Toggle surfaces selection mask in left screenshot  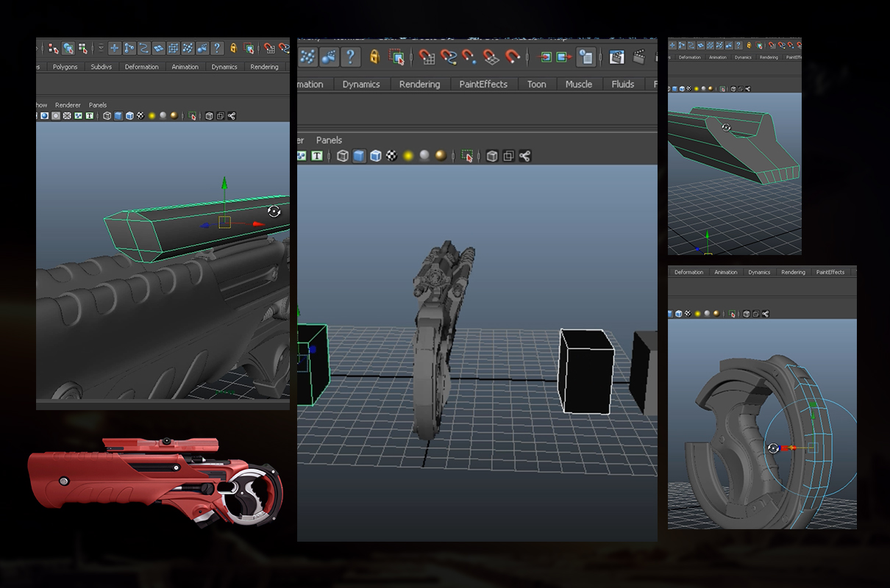158,49
